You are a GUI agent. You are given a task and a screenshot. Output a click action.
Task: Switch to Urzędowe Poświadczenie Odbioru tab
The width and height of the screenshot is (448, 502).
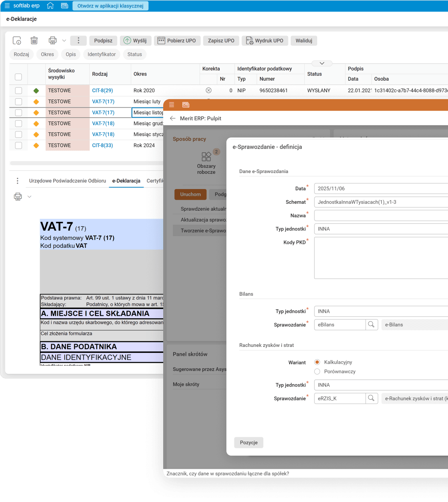[67, 181]
